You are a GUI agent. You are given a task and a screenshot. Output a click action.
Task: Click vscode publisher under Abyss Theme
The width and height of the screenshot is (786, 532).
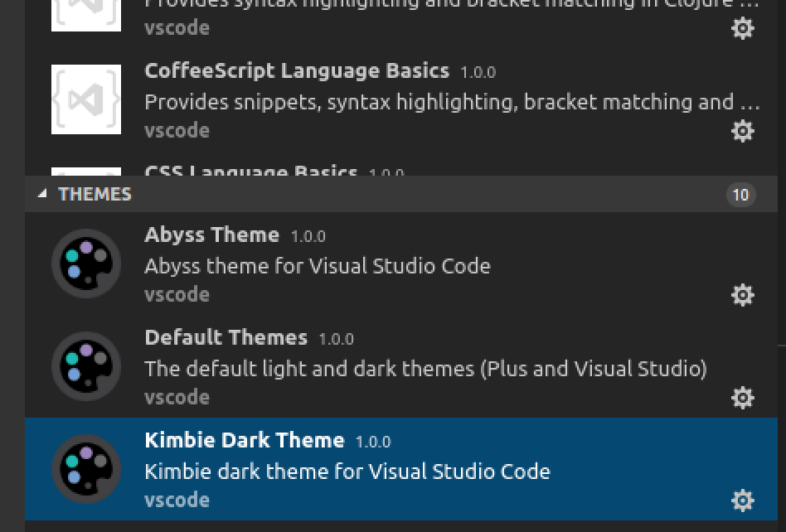(x=177, y=294)
